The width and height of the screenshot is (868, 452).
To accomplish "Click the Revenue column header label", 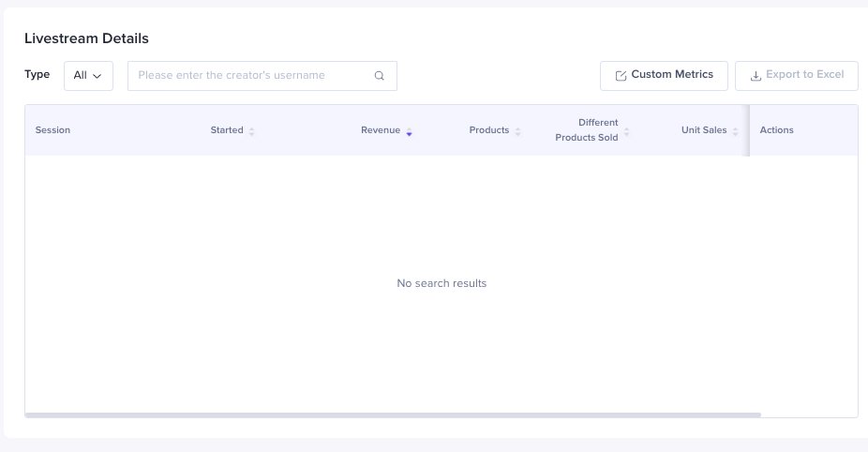I will [380, 130].
